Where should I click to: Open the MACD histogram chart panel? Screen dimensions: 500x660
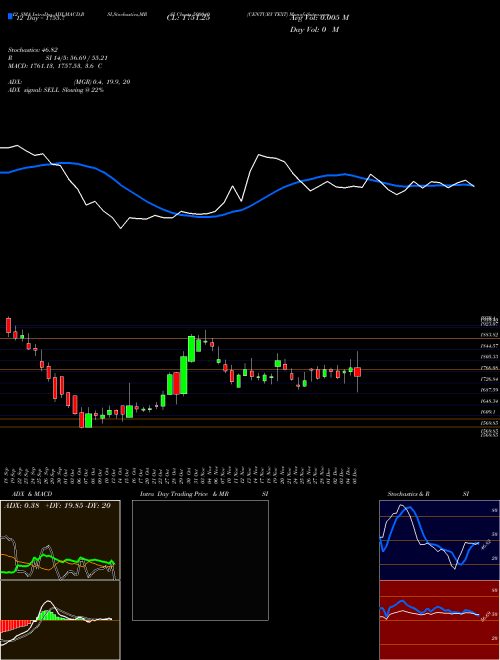60,620
